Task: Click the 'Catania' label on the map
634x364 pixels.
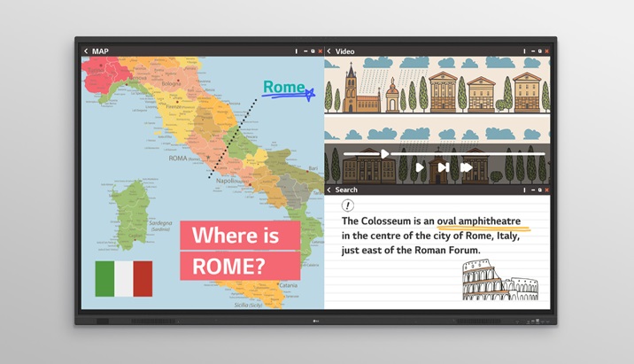Action: pyautogui.click(x=289, y=285)
